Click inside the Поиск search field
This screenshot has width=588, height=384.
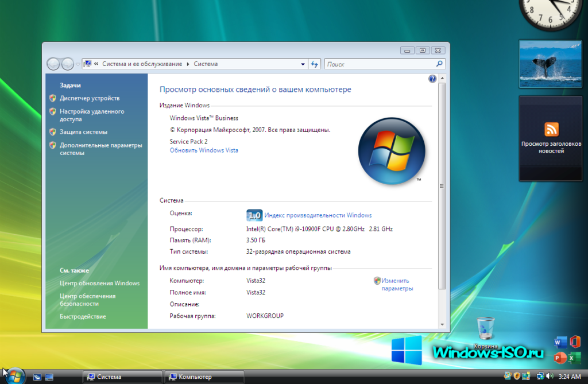(380, 64)
